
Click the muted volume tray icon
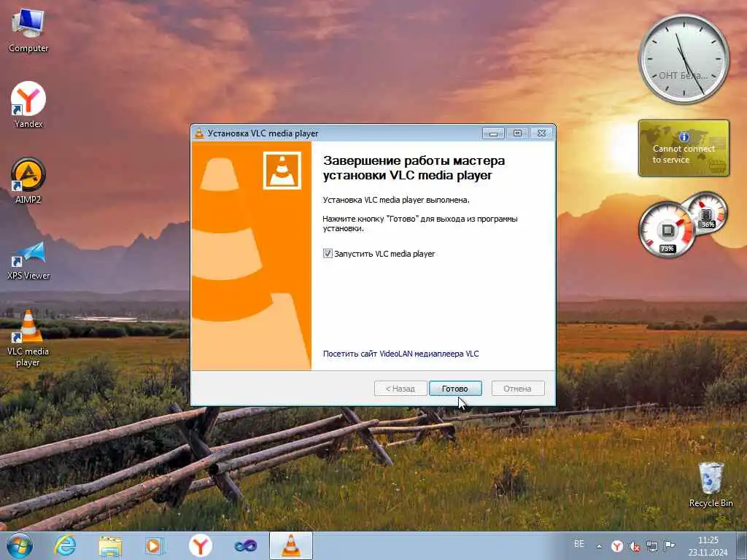635,546
